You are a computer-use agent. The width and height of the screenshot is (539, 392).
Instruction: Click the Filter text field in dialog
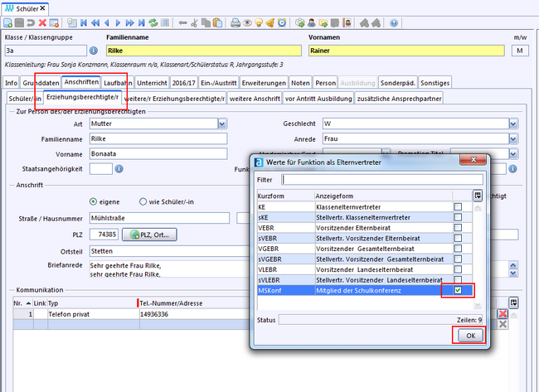381,179
